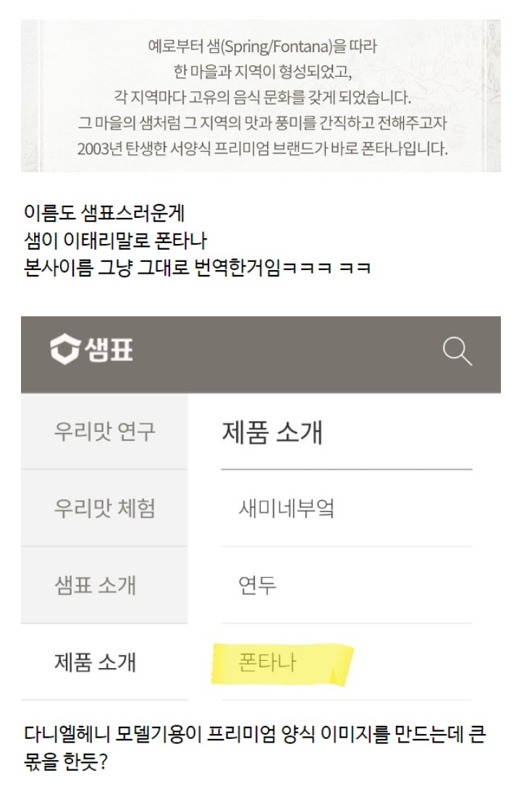
Task: Click the 제품 소개 heading on the right panel
Action: coord(272,432)
